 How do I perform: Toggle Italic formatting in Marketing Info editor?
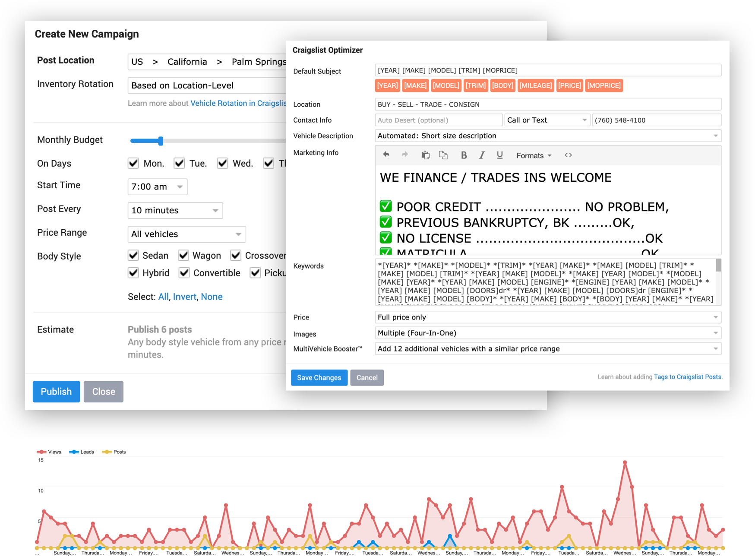(x=482, y=155)
